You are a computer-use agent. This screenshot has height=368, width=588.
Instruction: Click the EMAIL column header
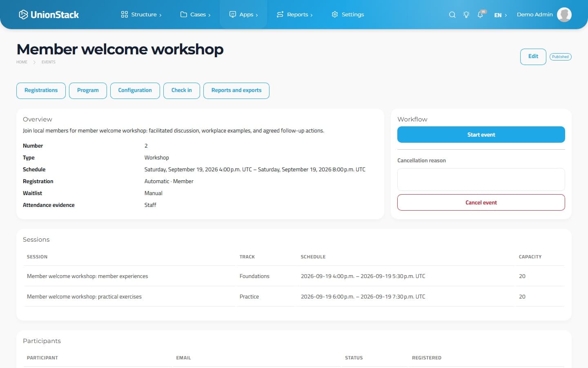coord(183,358)
